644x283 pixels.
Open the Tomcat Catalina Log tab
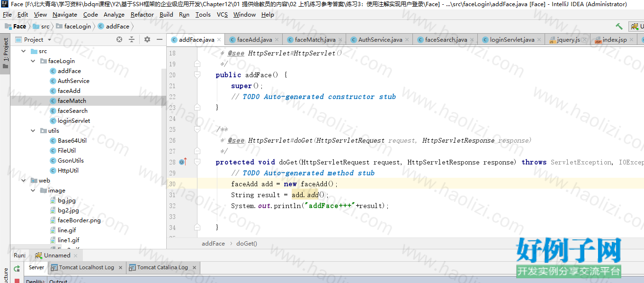[x=162, y=268]
